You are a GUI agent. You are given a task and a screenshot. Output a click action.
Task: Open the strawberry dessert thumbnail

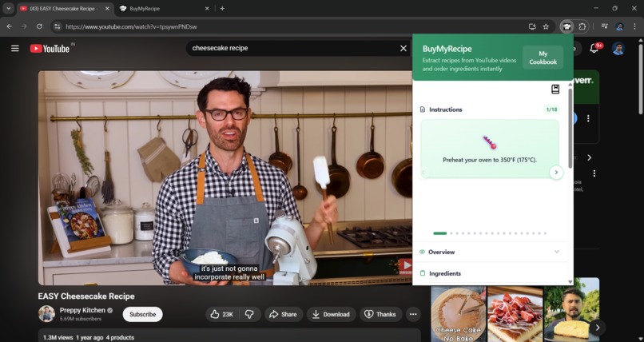(515, 314)
